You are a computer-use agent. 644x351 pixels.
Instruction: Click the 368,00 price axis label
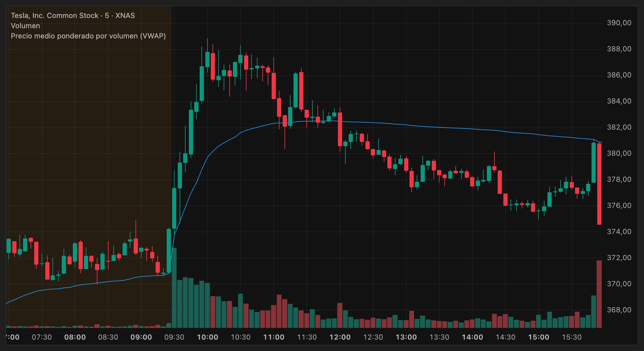pos(619,310)
